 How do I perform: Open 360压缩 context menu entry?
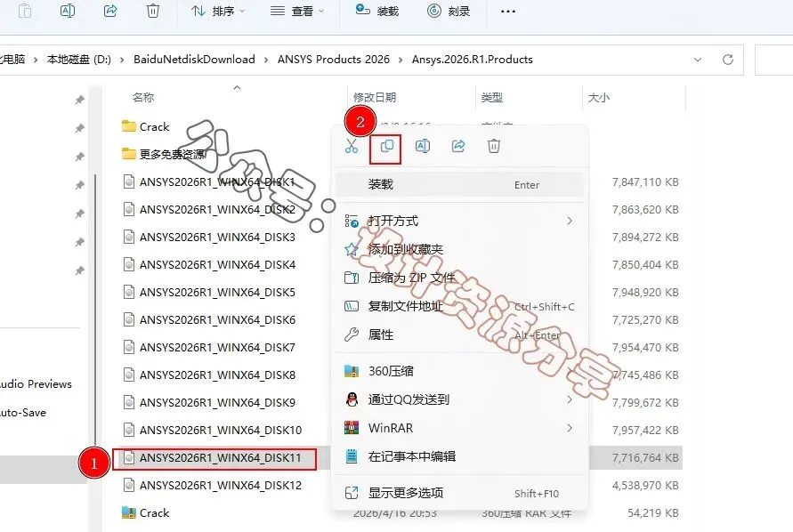pos(460,371)
